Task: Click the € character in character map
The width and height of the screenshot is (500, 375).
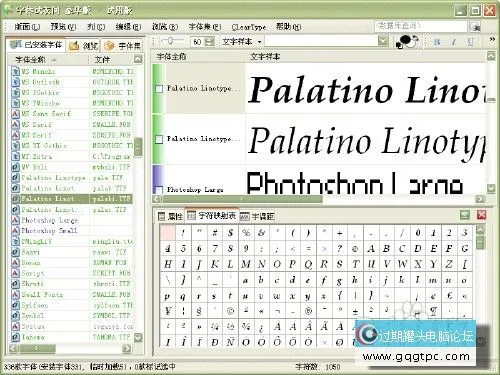Action: tap(449, 296)
